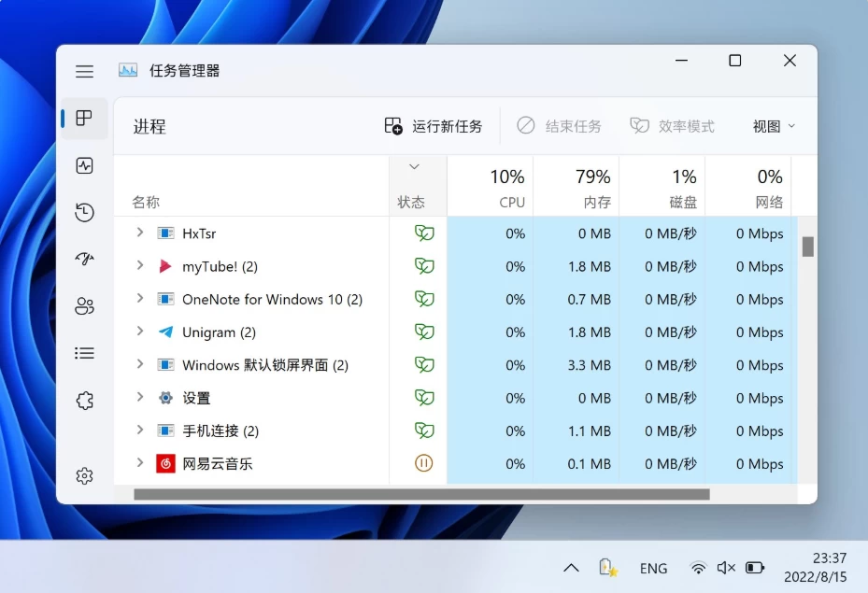Image resolution: width=868 pixels, height=593 pixels.
Task: Switch to the 进程 page in the sidebar
Action: [84, 119]
